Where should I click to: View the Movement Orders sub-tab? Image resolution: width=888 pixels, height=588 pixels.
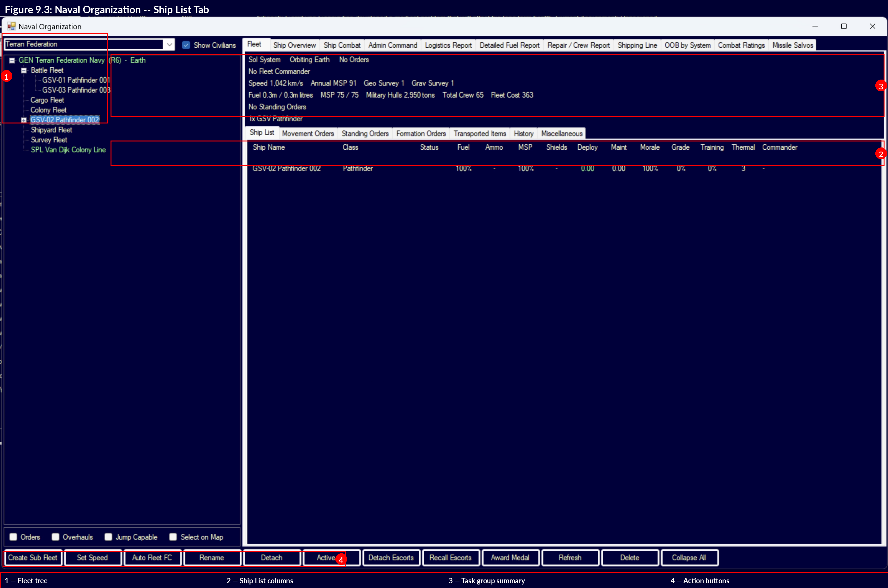[x=308, y=133]
